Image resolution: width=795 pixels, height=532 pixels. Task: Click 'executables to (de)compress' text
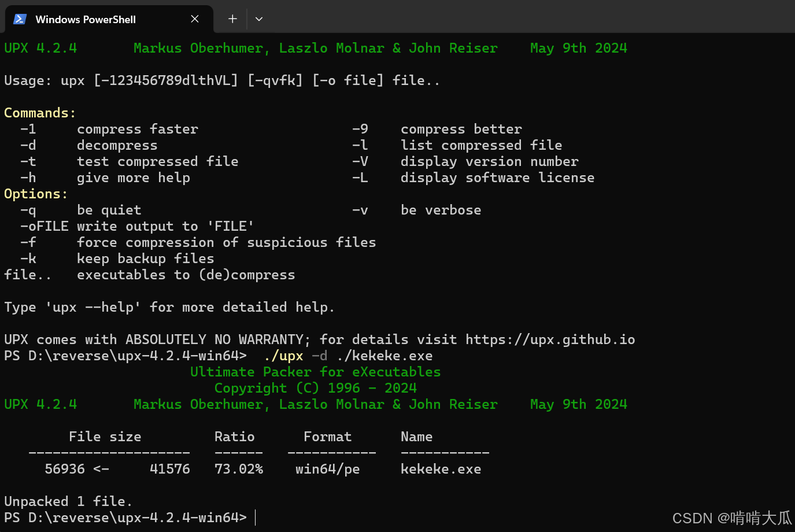coord(186,275)
